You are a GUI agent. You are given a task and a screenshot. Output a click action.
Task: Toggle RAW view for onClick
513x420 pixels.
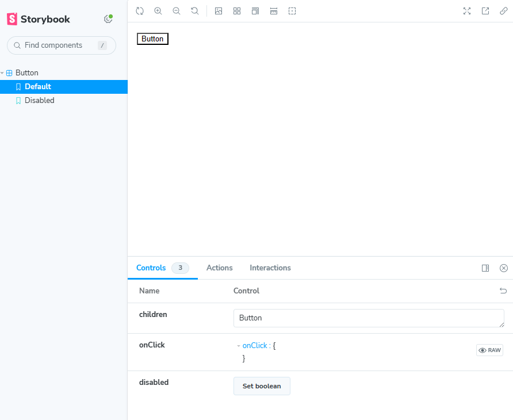click(489, 350)
